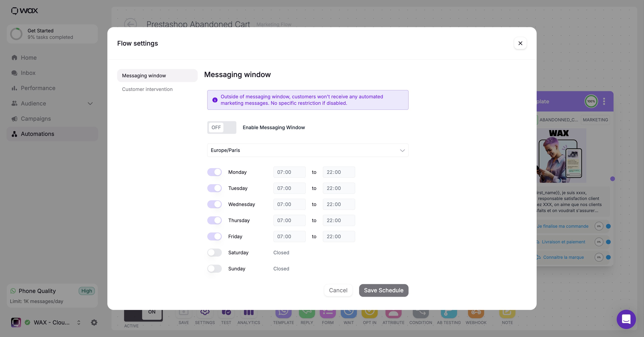Click the Thursday end time field
Screen dimensions: 644x337
[x=339, y=220]
